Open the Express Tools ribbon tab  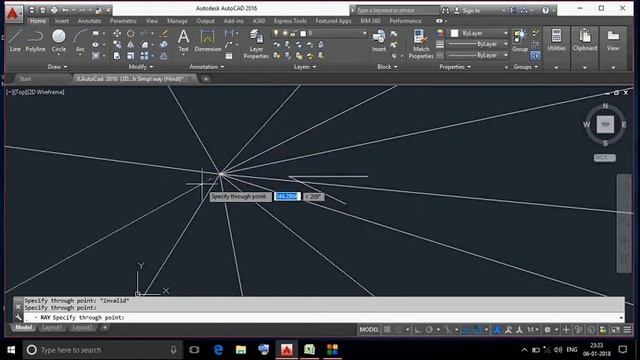click(290, 21)
